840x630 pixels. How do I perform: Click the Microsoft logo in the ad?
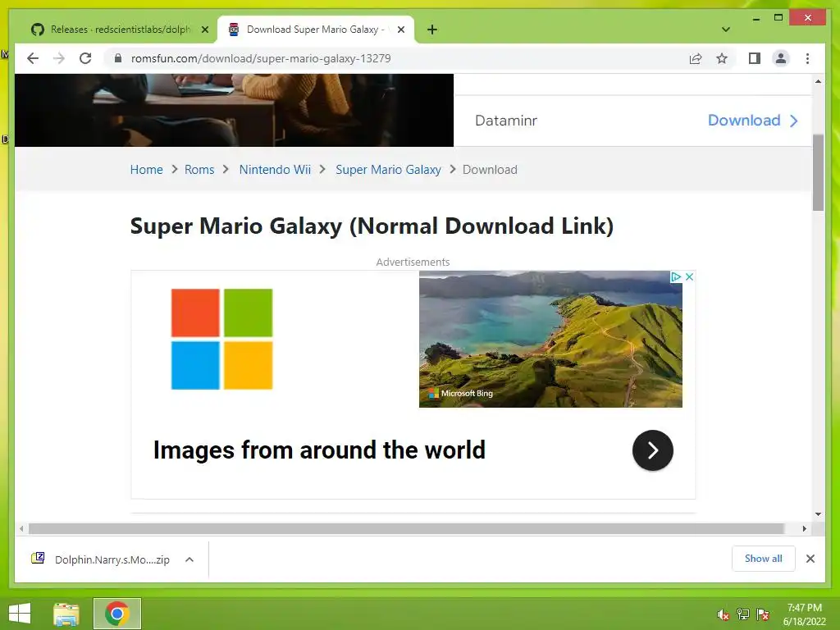(x=221, y=339)
